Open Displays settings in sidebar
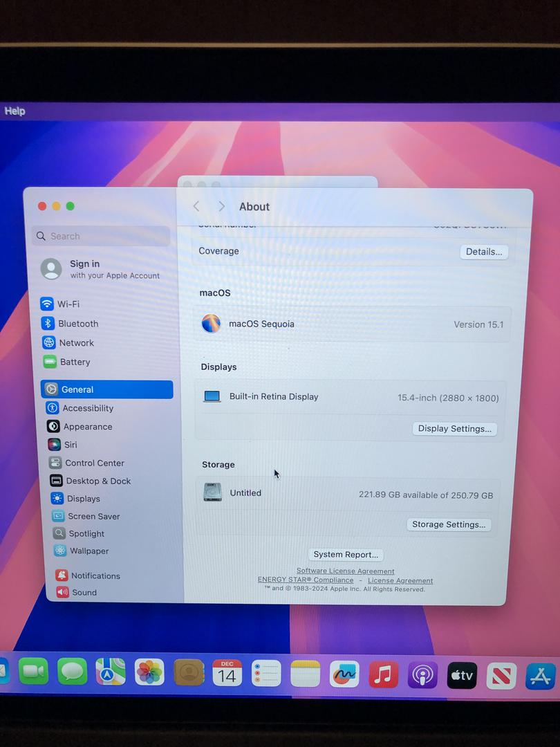Image resolution: width=560 pixels, height=747 pixels. pyautogui.click(x=75, y=498)
